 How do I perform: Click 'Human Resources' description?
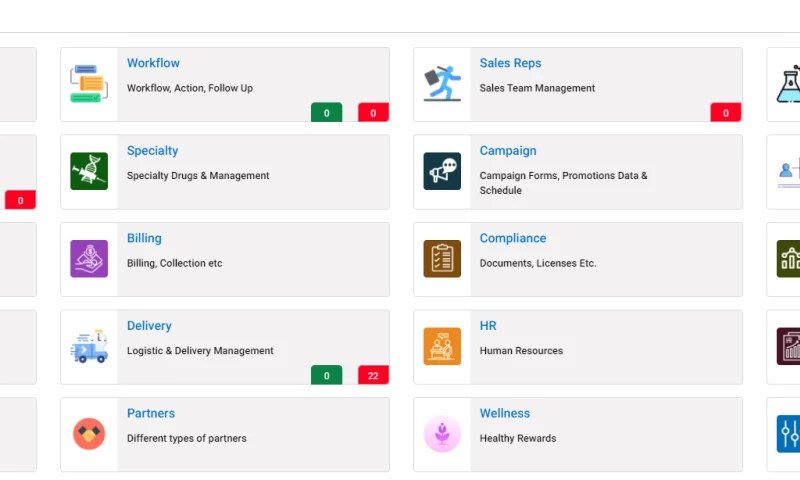pos(521,350)
